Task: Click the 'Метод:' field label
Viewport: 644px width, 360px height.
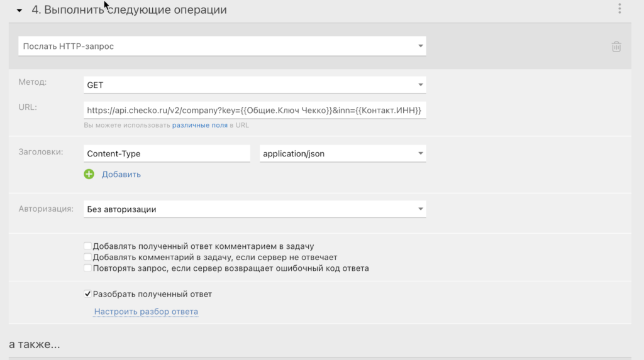Action: 32,82
